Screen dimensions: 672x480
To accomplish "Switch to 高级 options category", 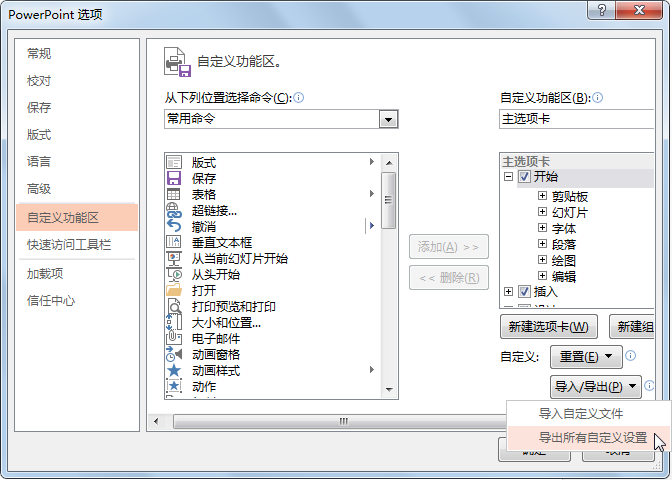I will click(x=77, y=189).
